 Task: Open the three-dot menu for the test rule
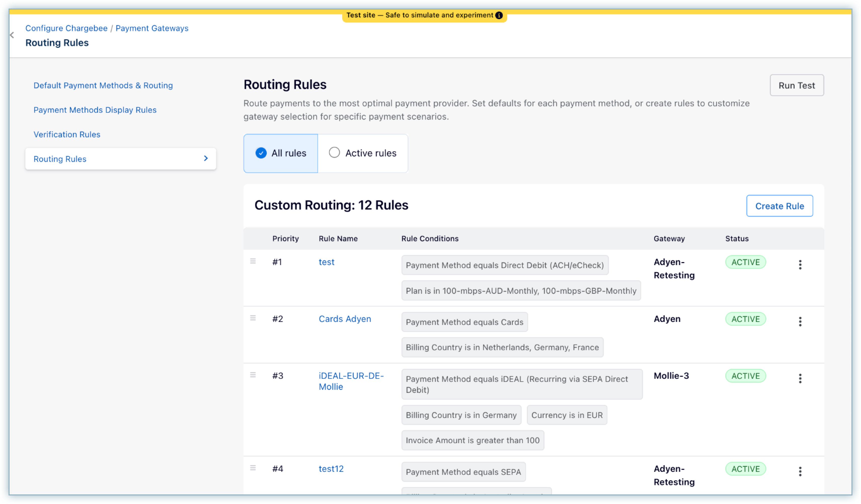click(800, 265)
